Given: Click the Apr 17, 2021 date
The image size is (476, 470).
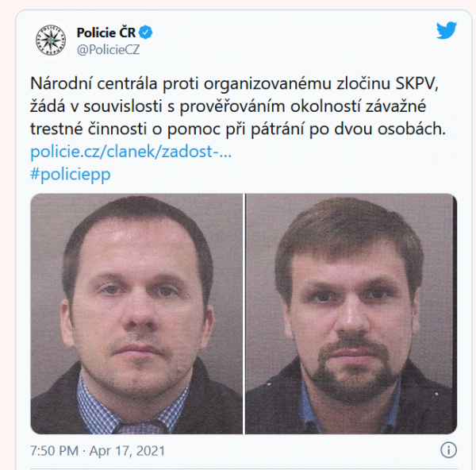Looking at the screenshot, I should tap(127, 451).
